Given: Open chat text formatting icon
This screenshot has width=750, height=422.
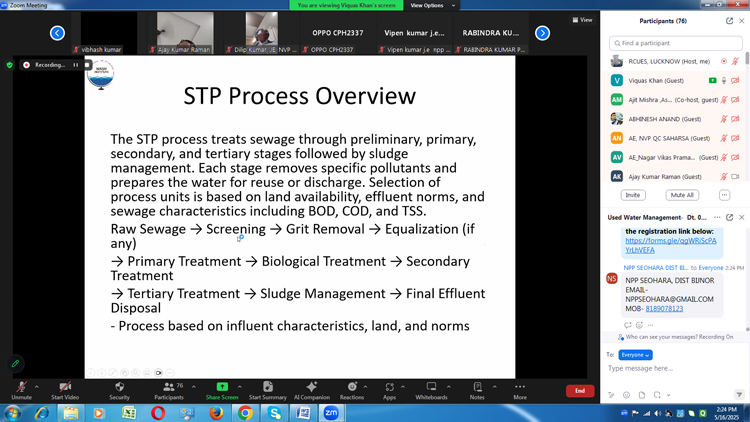Looking at the screenshot, I should 611,395.
